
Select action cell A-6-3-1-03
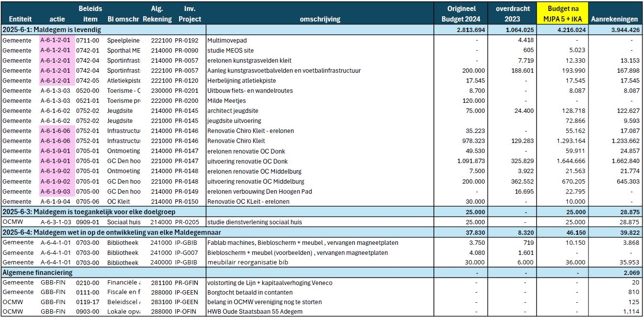point(56,222)
